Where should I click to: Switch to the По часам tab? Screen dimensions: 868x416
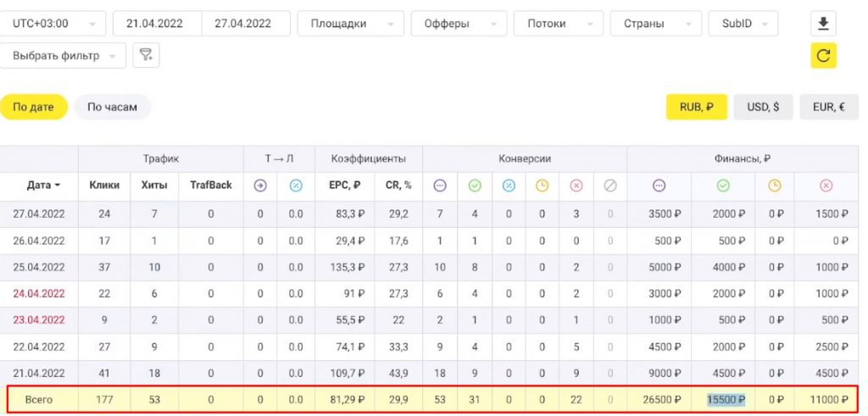pos(112,108)
